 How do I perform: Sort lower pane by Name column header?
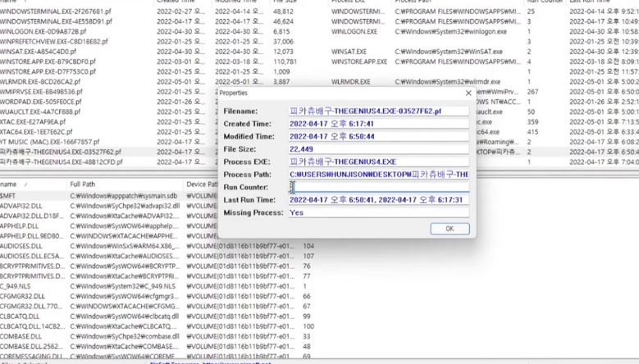pyautogui.click(x=33, y=184)
